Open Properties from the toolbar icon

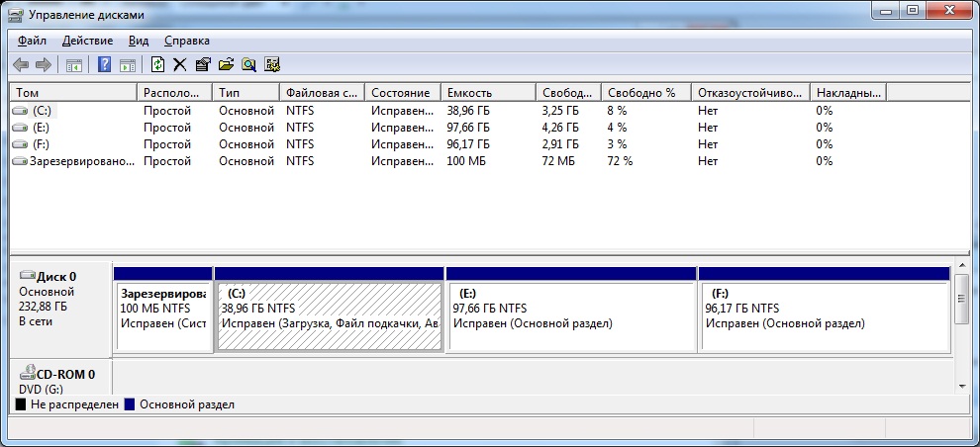(202, 65)
